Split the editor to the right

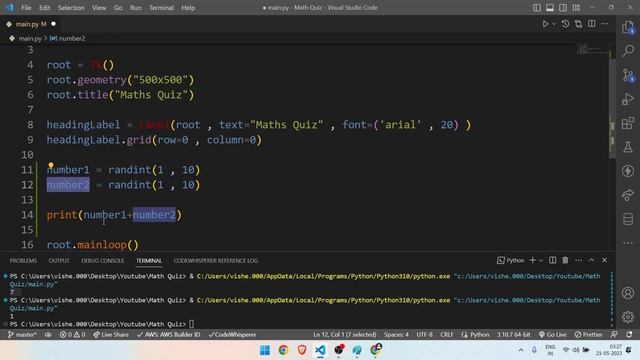[x=591, y=24]
